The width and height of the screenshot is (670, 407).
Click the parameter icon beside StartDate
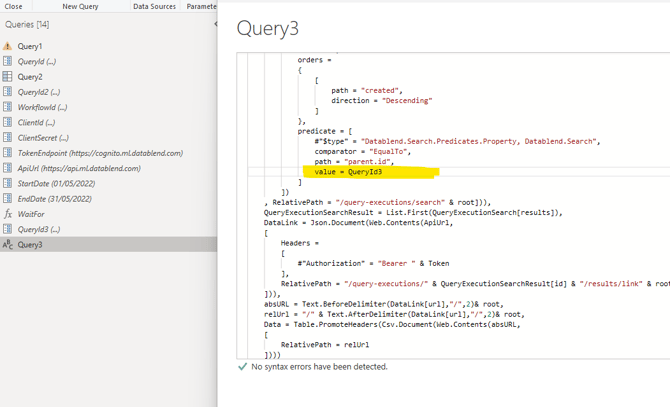pos(7,183)
